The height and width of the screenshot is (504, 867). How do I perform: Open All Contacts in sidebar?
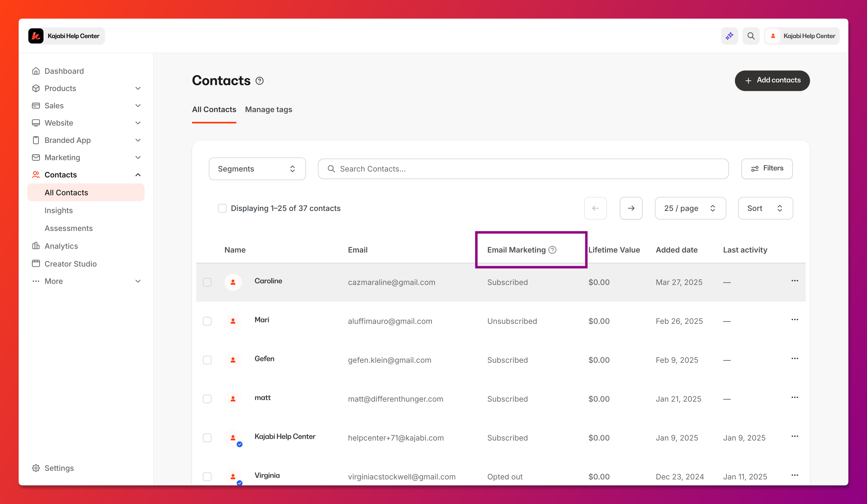(86, 192)
